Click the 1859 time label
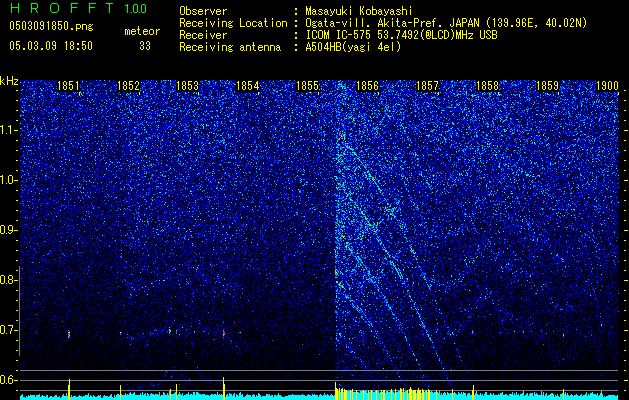 pyautogui.click(x=547, y=85)
